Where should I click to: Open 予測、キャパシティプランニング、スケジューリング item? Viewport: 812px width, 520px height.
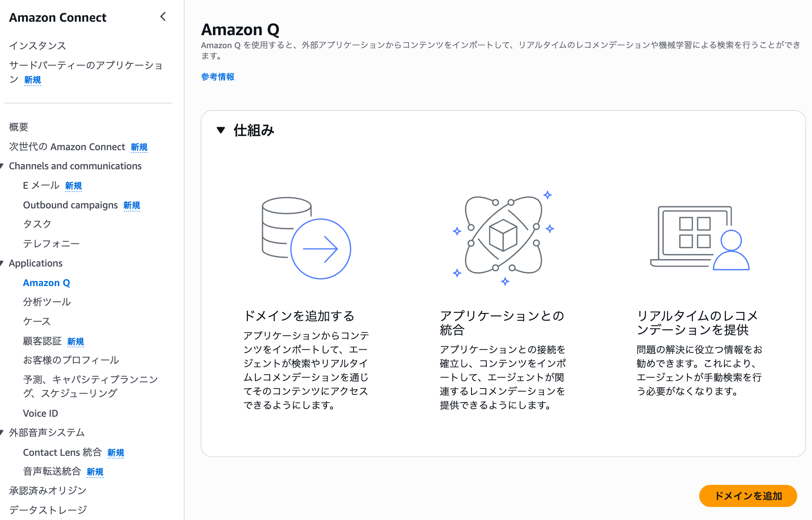pos(91,386)
